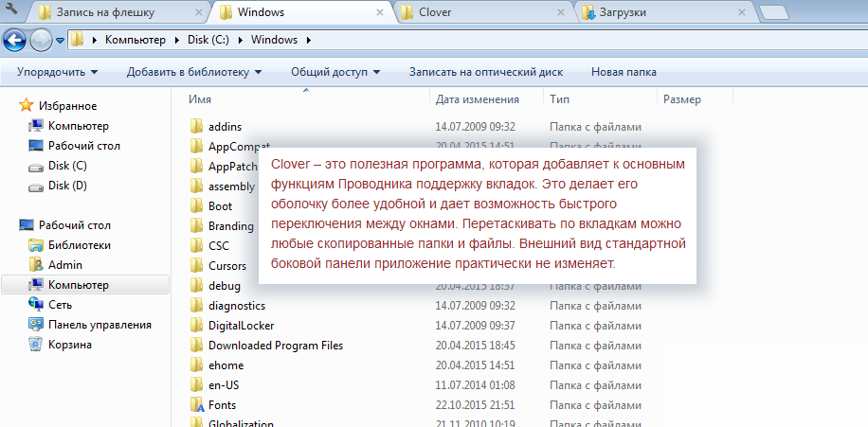Viewport: 868px width, 427px height.
Task: Click the Back navigation arrow
Action: (x=14, y=40)
